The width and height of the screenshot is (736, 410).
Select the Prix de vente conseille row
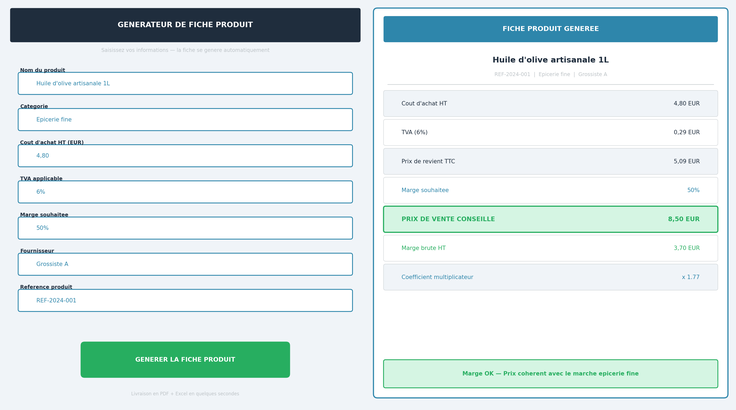pyautogui.click(x=550, y=219)
